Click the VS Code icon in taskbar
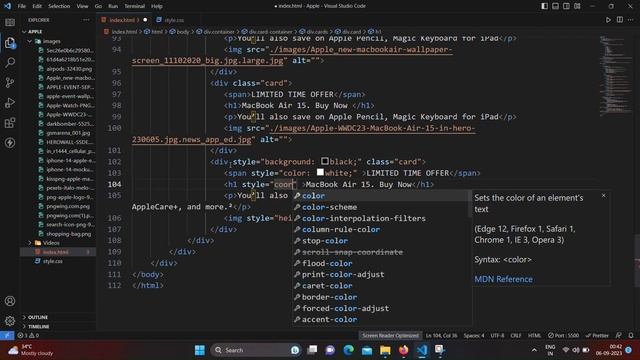The width and height of the screenshot is (640, 360). 422,350
